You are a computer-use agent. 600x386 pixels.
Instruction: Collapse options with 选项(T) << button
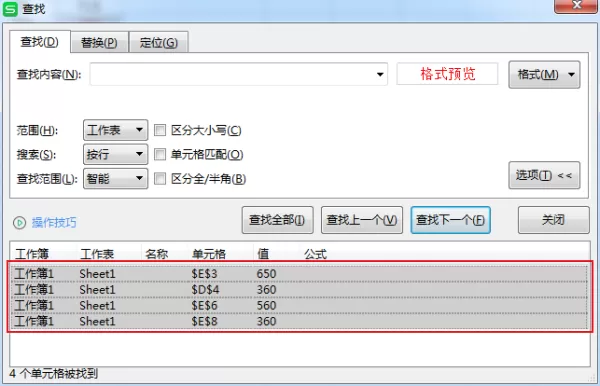tap(544, 175)
